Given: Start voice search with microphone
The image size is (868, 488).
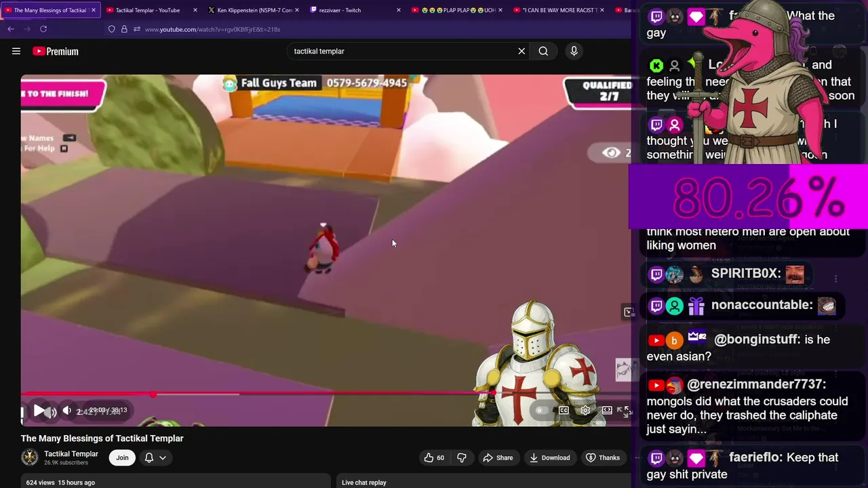Looking at the screenshot, I should pyautogui.click(x=574, y=51).
